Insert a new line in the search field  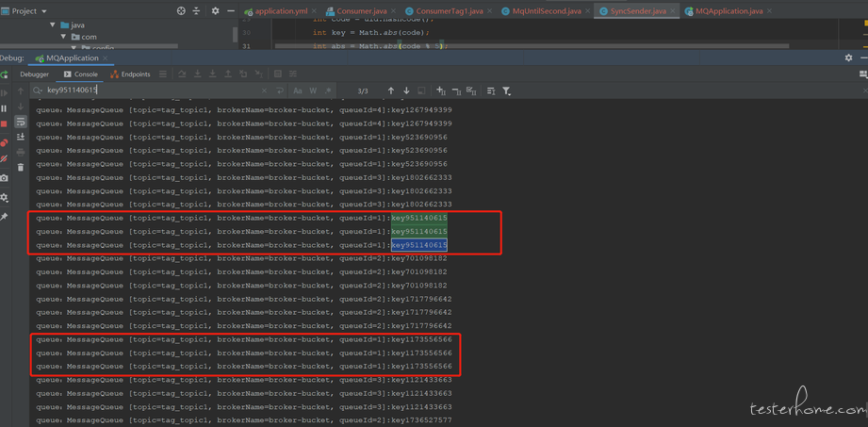pos(280,90)
